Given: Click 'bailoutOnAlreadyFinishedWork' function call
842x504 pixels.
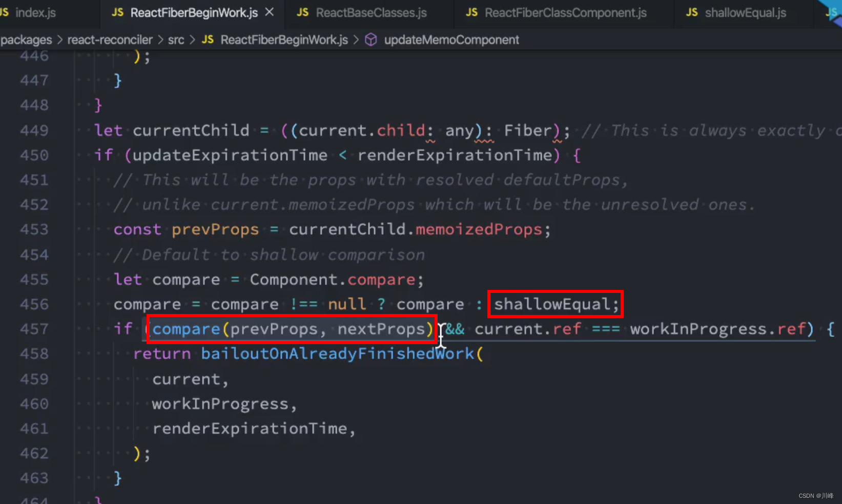Looking at the screenshot, I should pos(337,353).
